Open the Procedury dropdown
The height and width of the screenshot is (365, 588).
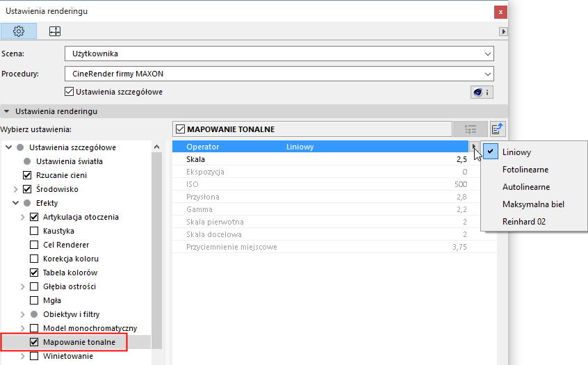(279, 74)
